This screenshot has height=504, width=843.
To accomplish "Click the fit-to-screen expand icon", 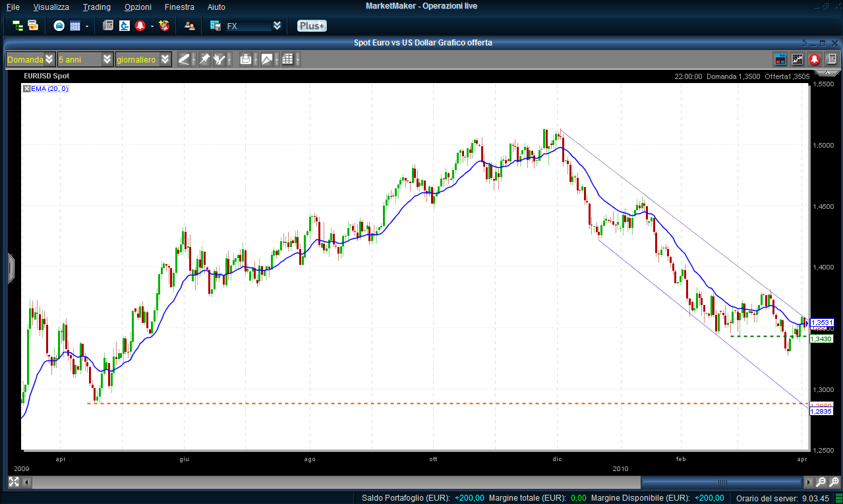I will pyautogui.click(x=14, y=482).
